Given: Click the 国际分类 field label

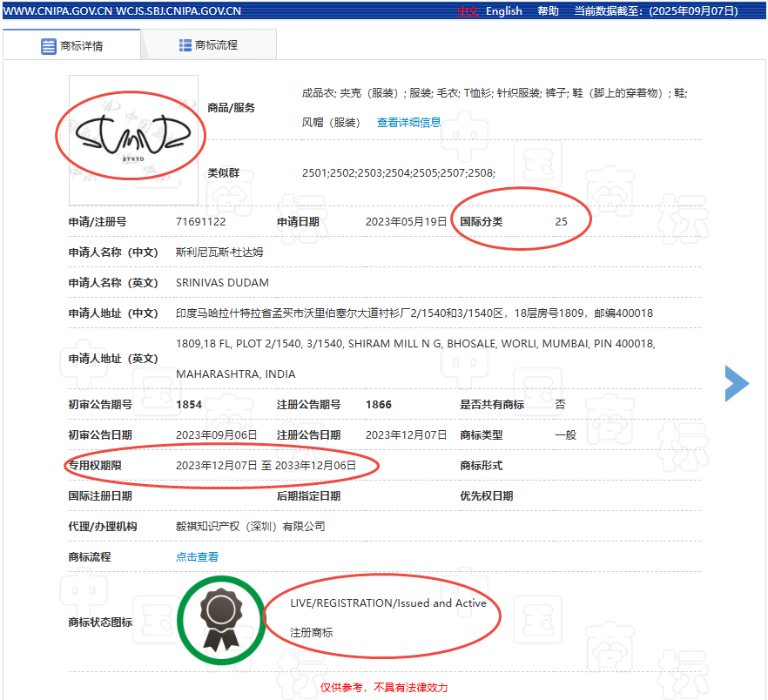Looking at the screenshot, I should click(481, 222).
